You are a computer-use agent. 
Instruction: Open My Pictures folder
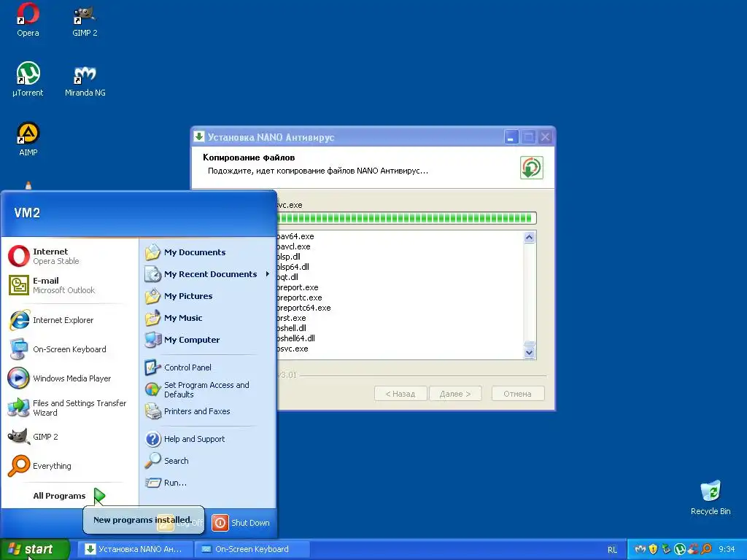[206, 296]
